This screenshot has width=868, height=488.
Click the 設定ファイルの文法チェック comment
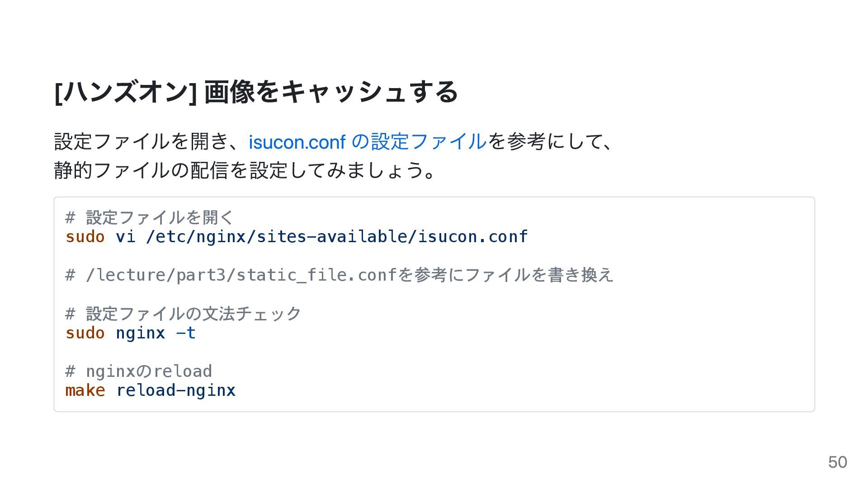point(183,314)
